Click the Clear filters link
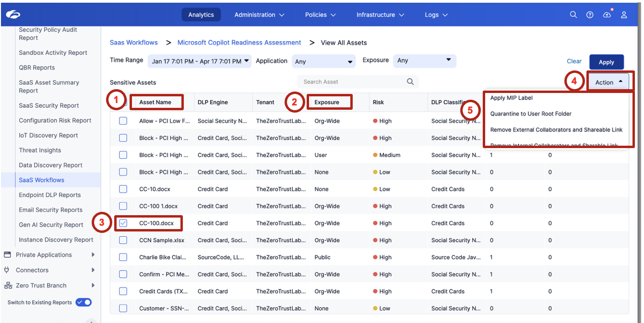The width and height of the screenshot is (644, 323). (574, 61)
